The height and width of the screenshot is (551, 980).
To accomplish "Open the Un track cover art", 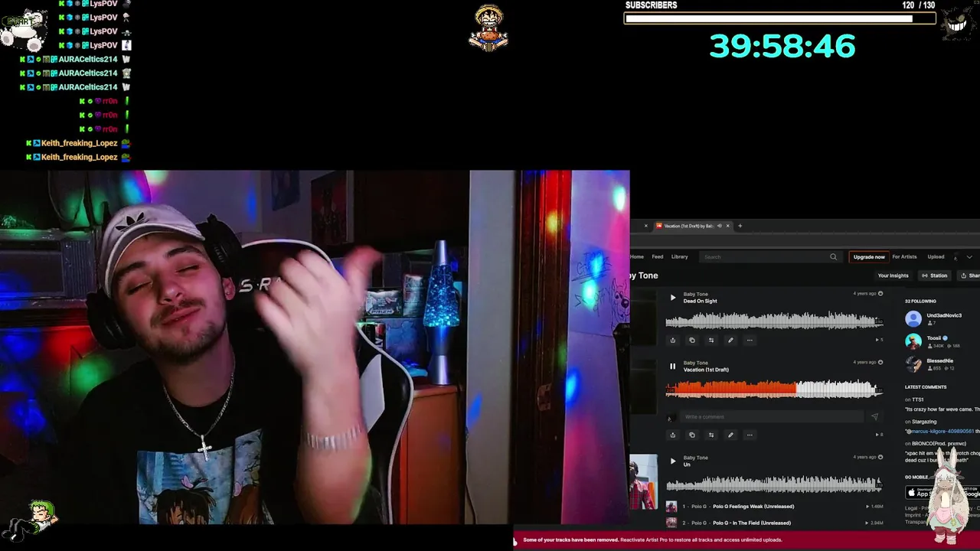I will tap(643, 481).
